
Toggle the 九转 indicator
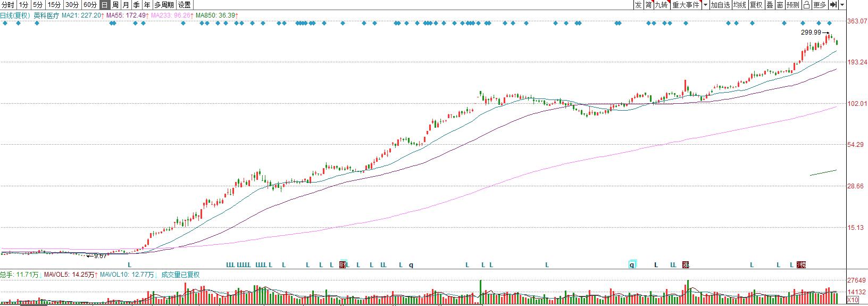coord(661,5)
